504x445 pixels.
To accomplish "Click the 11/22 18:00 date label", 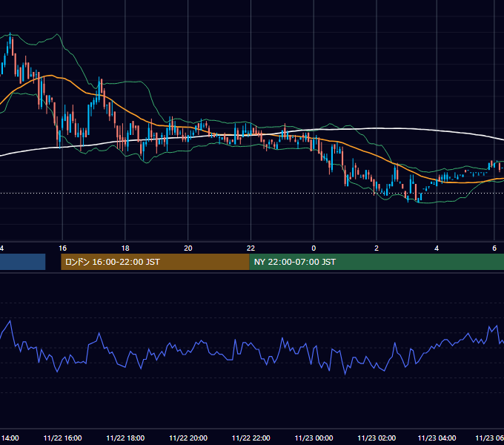I will 125,438.
